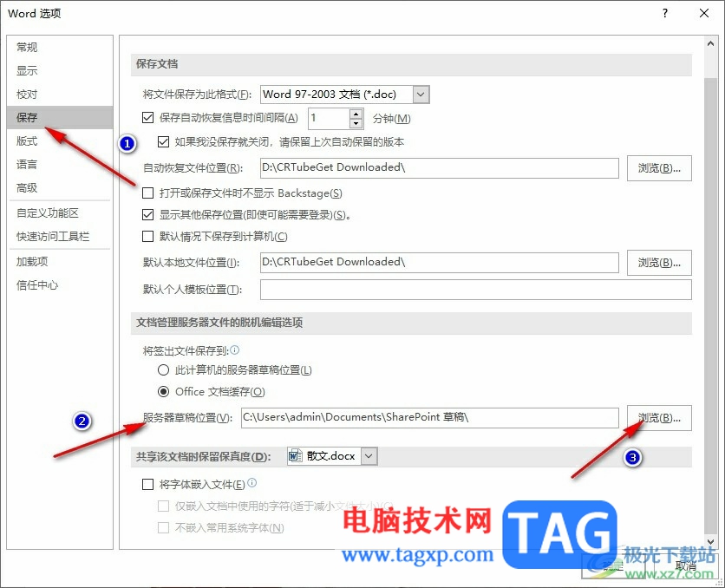Screen dimensions: 725x588
Task: Increase auto-recover minutes with up arrow
Action: coord(356,114)
